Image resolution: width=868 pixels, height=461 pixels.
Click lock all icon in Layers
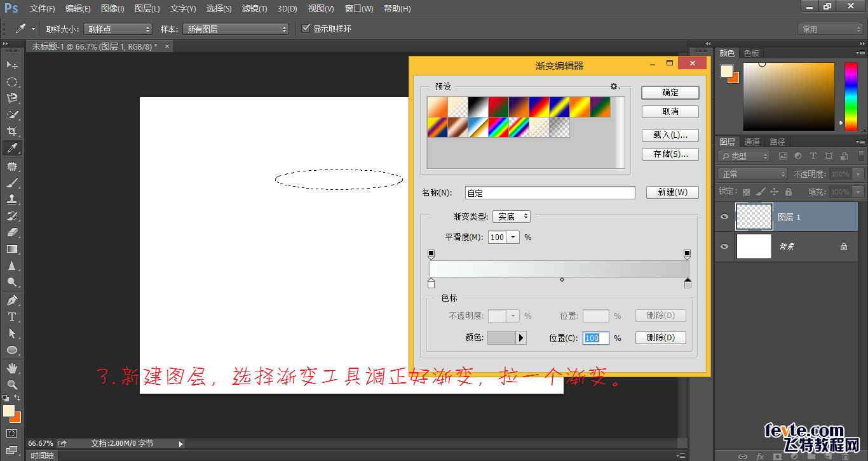pos(788,191)
